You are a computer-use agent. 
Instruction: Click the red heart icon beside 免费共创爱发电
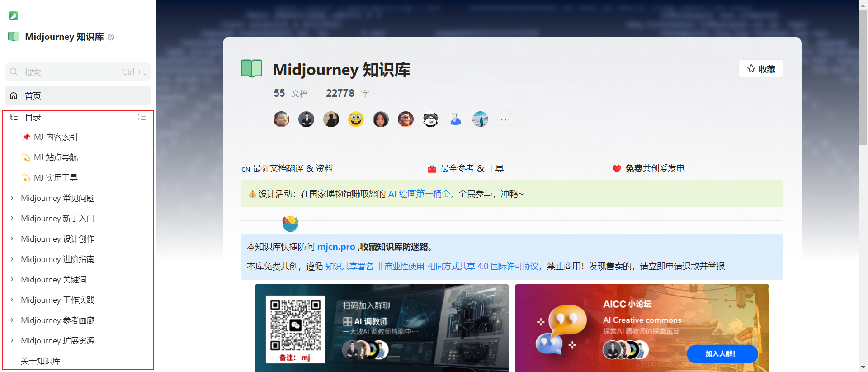617,169
